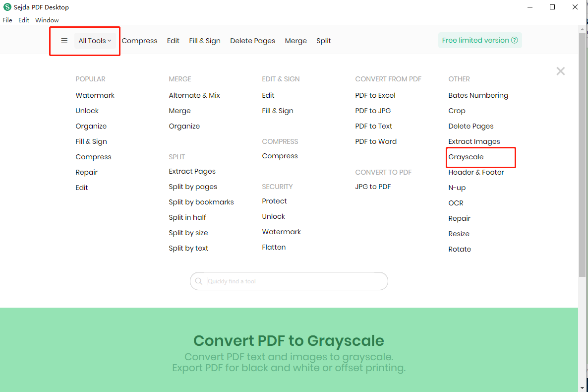Open Edit under Popular
The image size is (588, 392).
[82, 188]
